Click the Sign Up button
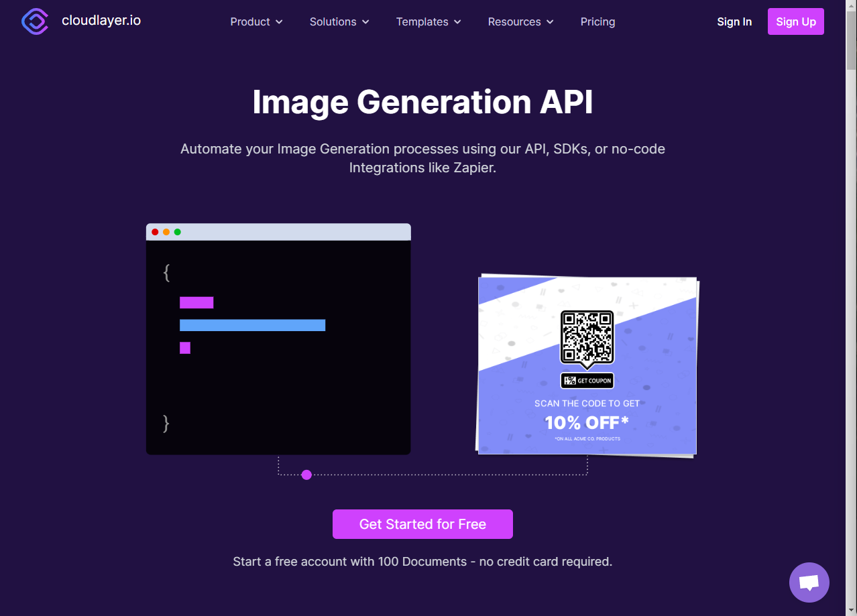 pos(795,21)
